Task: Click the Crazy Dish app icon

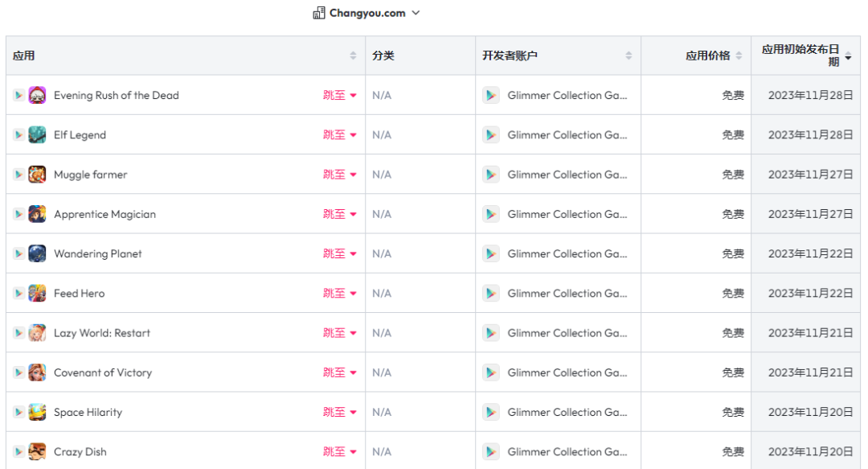Action: (36, 451)
